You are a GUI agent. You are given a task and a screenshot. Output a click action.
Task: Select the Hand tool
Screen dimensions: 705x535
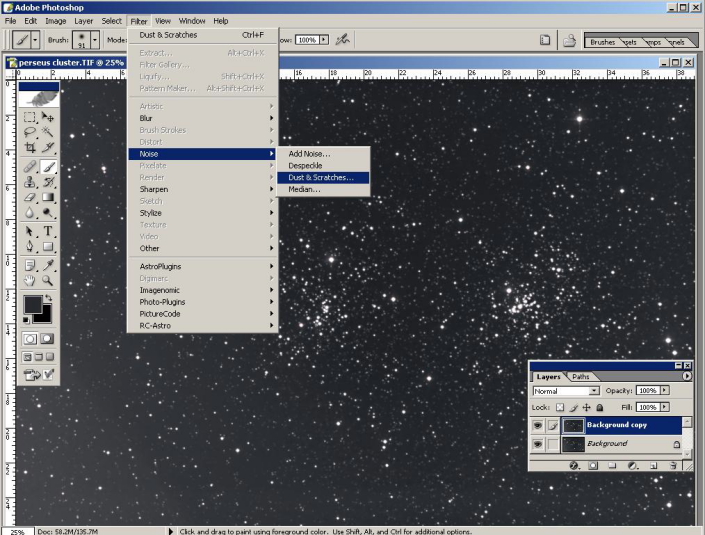click(x=30, y=281)
